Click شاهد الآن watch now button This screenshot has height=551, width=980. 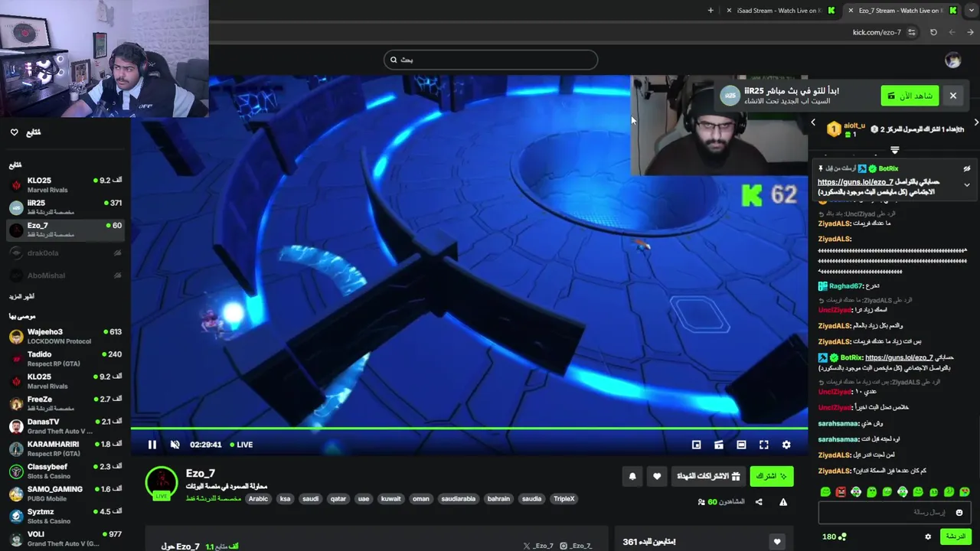click(910, 96)
